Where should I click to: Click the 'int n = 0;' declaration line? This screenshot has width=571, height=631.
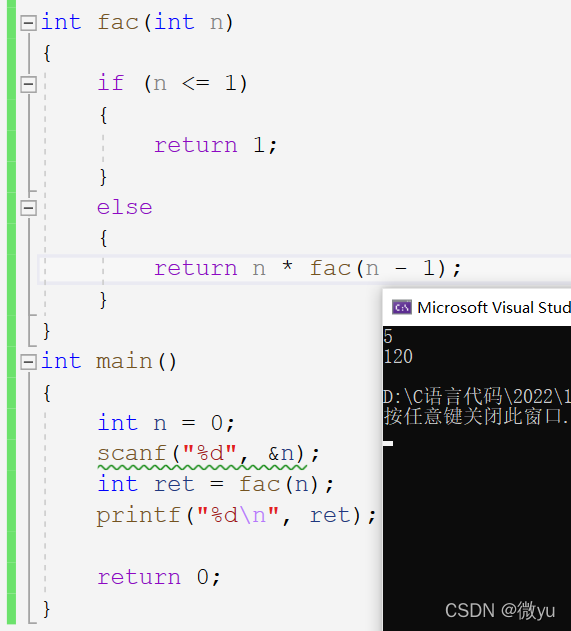point(166,423)
